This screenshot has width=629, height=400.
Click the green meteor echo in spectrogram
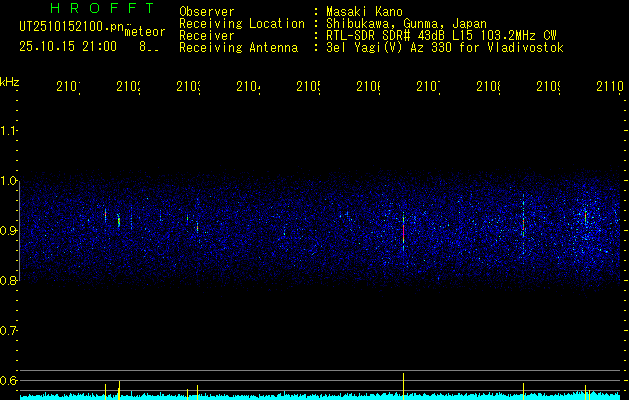[119, 220]
